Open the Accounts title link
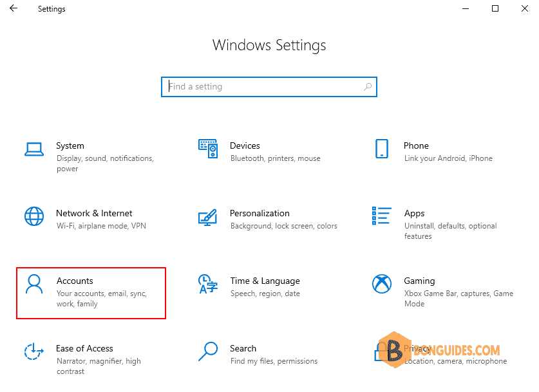This screenshot has height=392, width=539. click(x=75, y=281)
